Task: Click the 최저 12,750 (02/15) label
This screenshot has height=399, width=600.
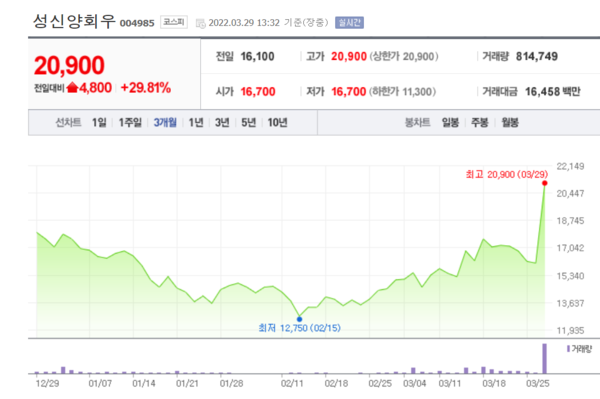Action: (x=300, y=328)
